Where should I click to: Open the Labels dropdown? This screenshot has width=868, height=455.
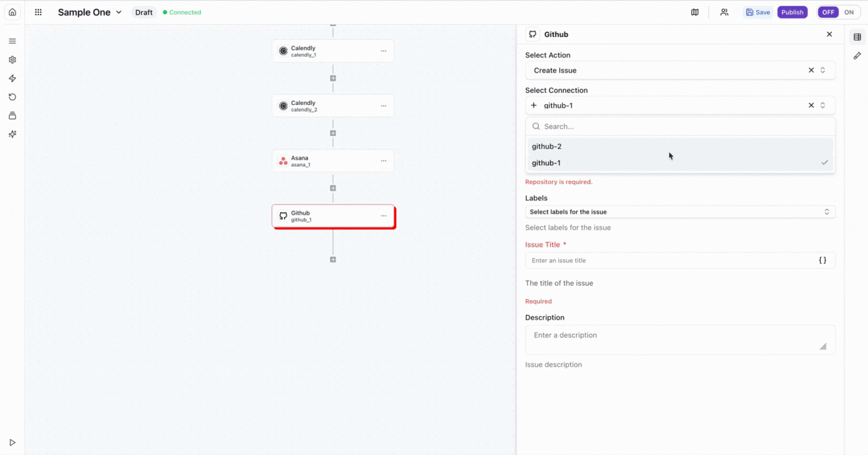pyautogui.click(x=680, y=212)
